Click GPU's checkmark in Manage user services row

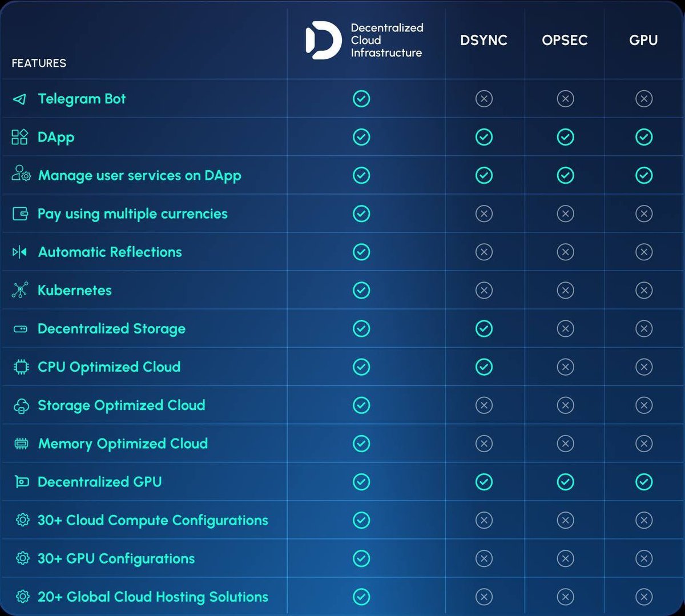(644, 175)
